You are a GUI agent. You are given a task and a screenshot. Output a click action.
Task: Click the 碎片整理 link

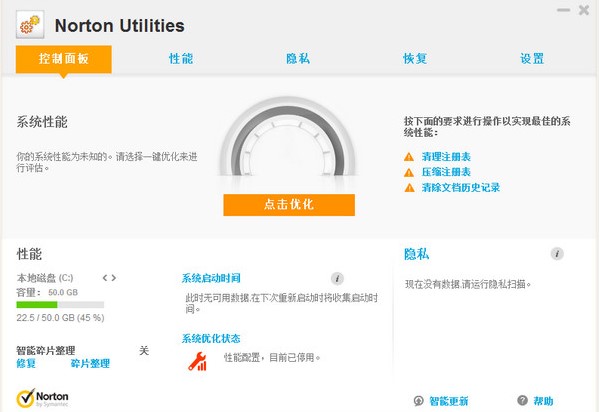[x=90, y=364]
